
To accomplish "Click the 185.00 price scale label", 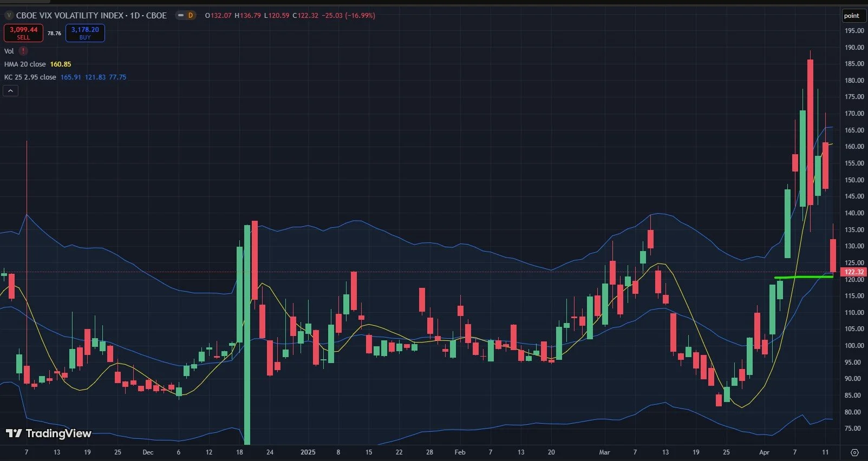I will click(854, 64).
